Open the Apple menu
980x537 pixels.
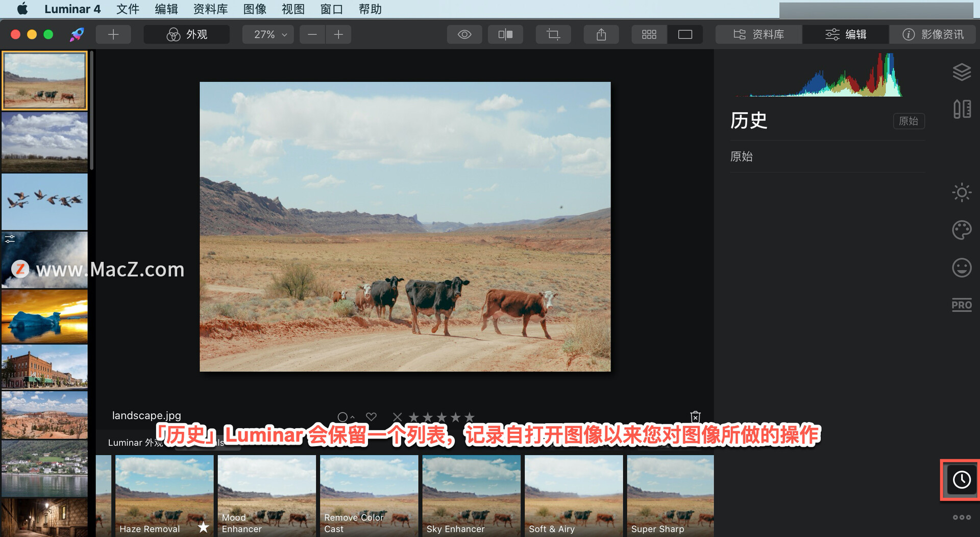pos(22,9)
